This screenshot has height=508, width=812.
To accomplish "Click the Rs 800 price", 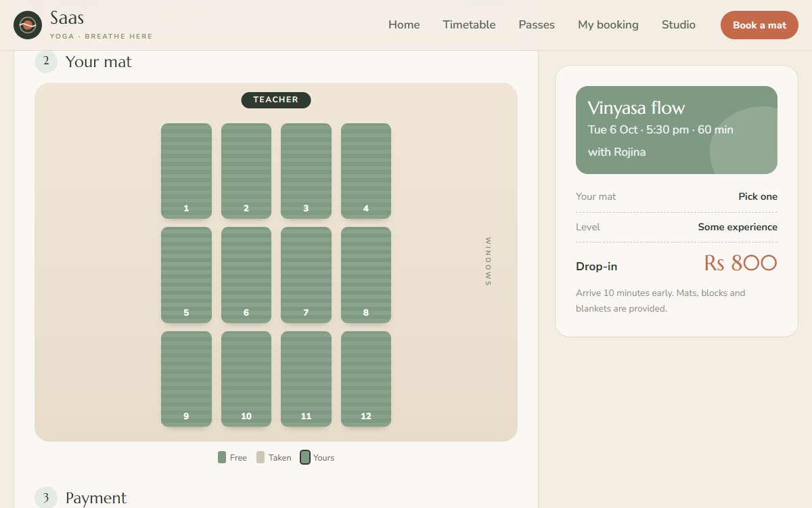I will pos(740,263).
